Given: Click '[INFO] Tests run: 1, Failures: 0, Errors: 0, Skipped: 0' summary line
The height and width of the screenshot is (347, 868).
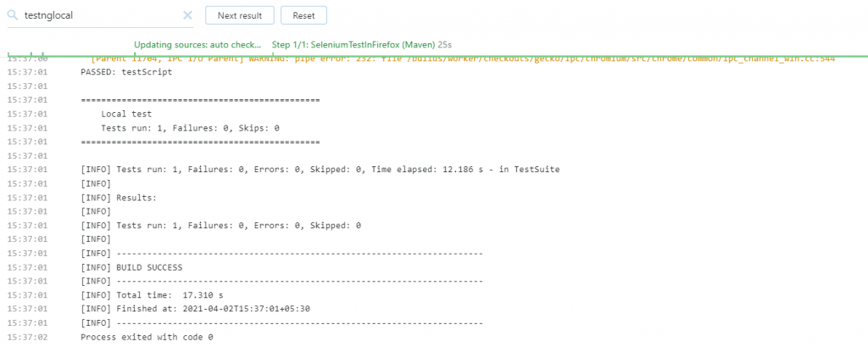Looking at the screenshot, I should (x=220, y=226).
